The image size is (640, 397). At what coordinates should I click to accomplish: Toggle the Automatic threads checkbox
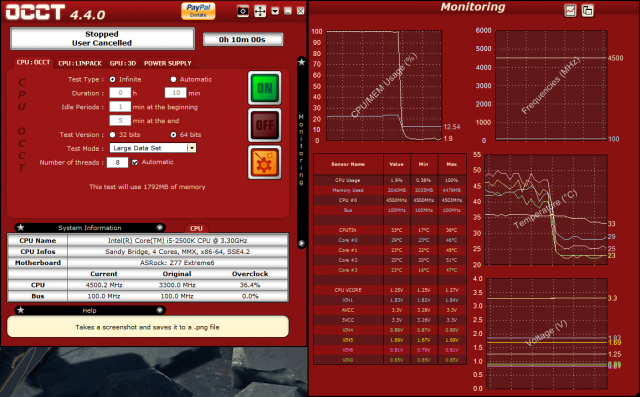pos(135,162)
